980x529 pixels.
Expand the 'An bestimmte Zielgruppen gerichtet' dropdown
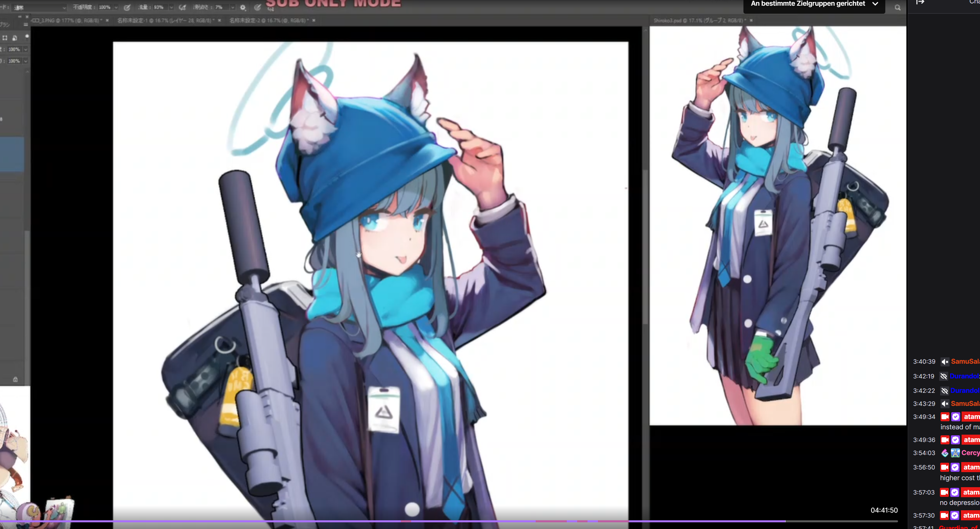(814, 4)
